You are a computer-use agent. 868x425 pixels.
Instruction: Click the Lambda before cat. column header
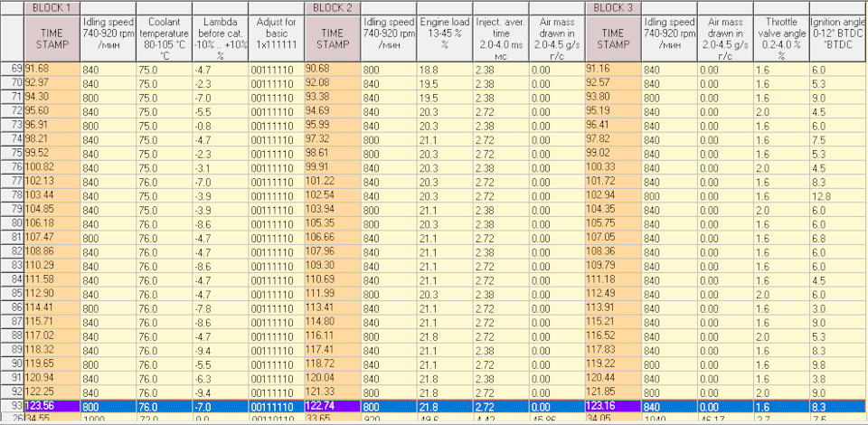click(220, 39)
